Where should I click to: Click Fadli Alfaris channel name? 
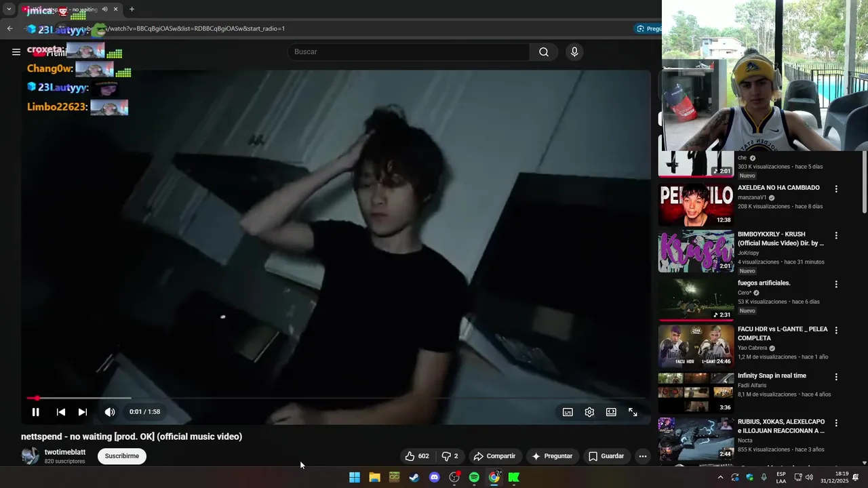click(752, 385)
